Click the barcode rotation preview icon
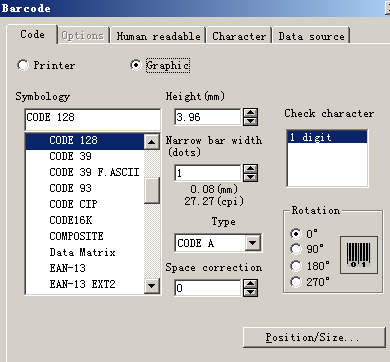This screenshot has height=362, width=390. [x=359, y=255]
